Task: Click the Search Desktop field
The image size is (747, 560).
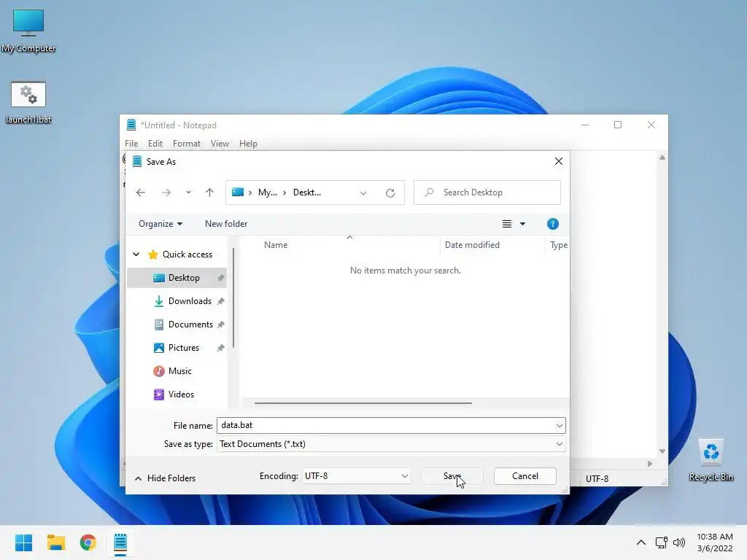Action: (x=487, y=192)
